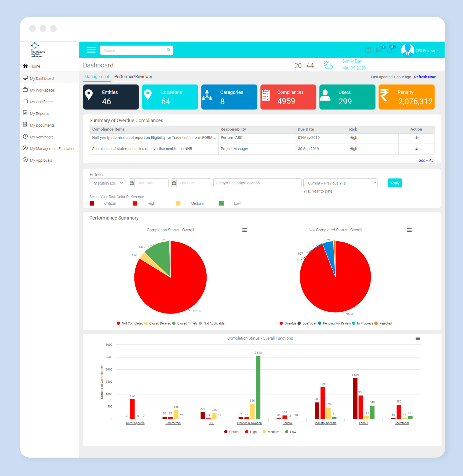The image size is (463, 476).
Task: View the Project Manager compliance via the eye icon
Action: 416,149
